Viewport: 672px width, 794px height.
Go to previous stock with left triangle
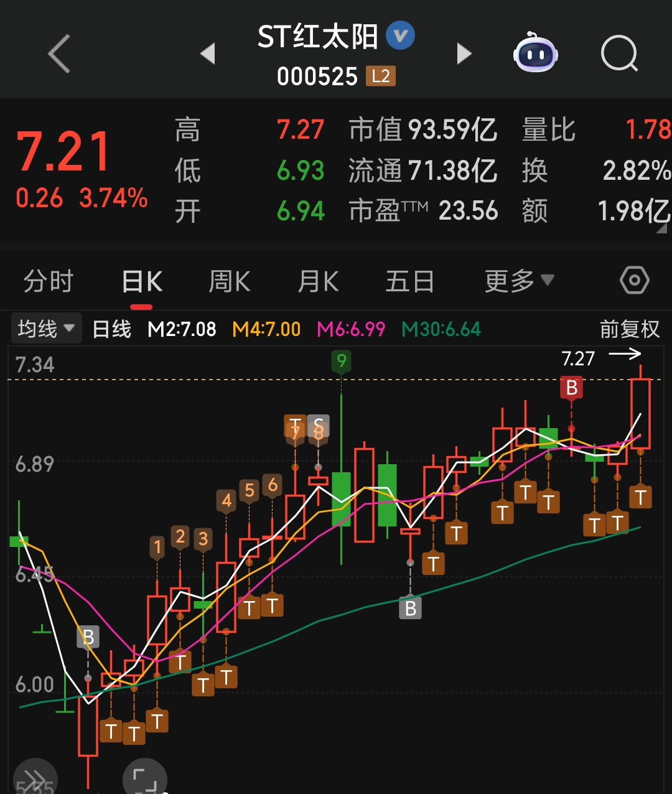(208, 54)
